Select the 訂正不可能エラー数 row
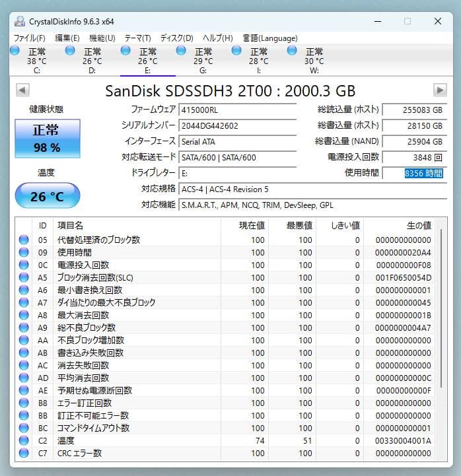Image resolution: width=461 pixels, height=476 pixels. (x=225, y=415)
